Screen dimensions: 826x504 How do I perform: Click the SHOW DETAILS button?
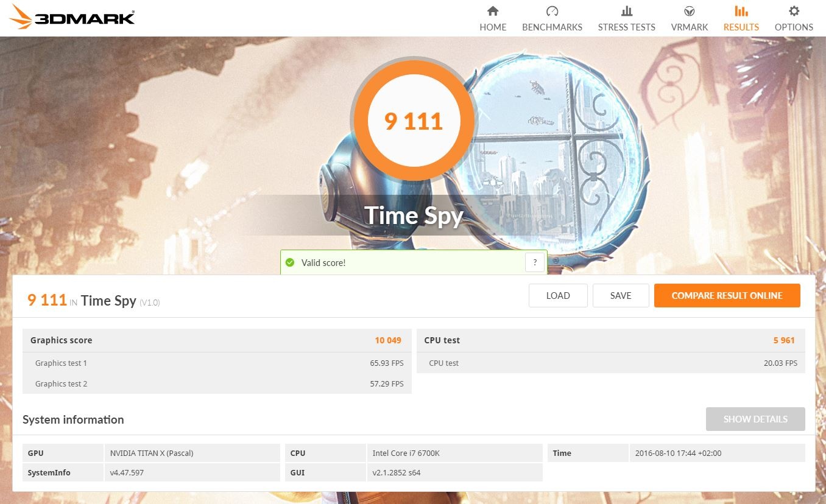[755, 419]
